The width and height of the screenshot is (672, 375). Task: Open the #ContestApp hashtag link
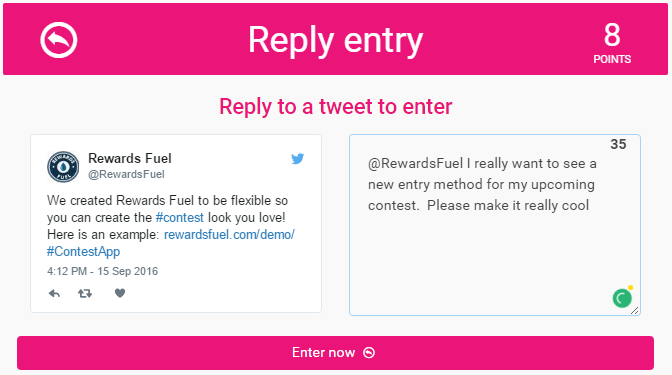tap(84, 252)
